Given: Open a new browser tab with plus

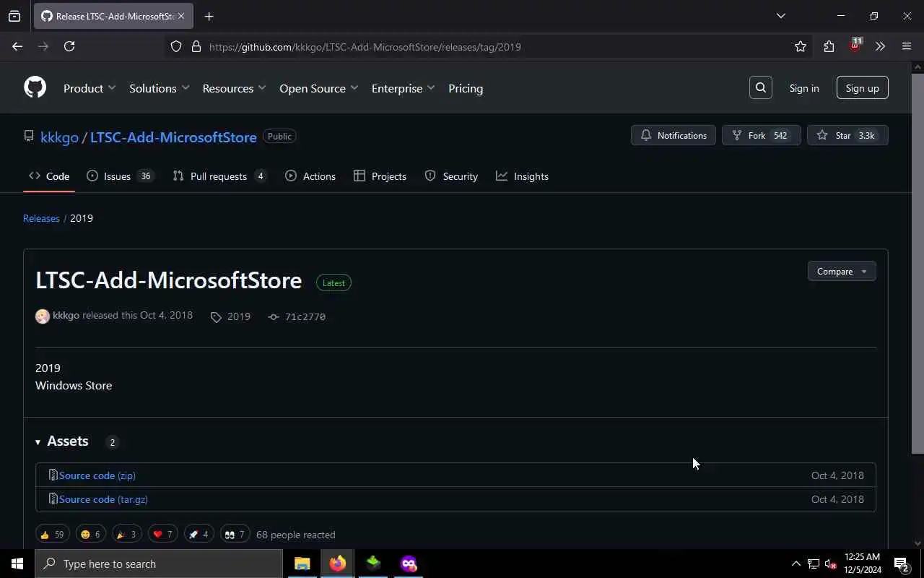Looking at the screenshot, I should (209, 16).
